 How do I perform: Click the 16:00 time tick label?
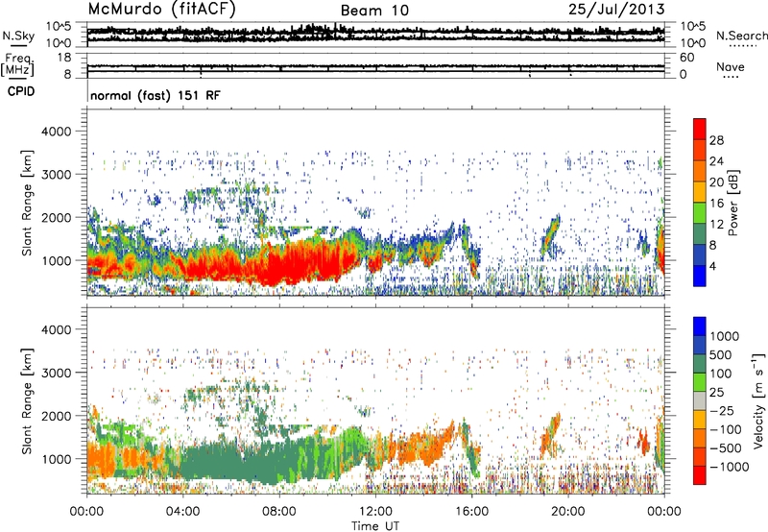tap(471, 512)
